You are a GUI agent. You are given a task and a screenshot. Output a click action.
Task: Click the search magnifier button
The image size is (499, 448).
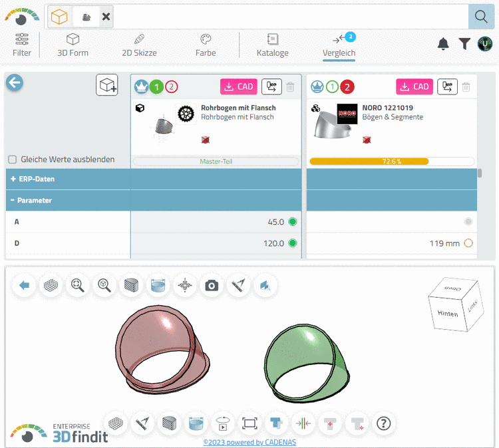click(x=481, y=17)
